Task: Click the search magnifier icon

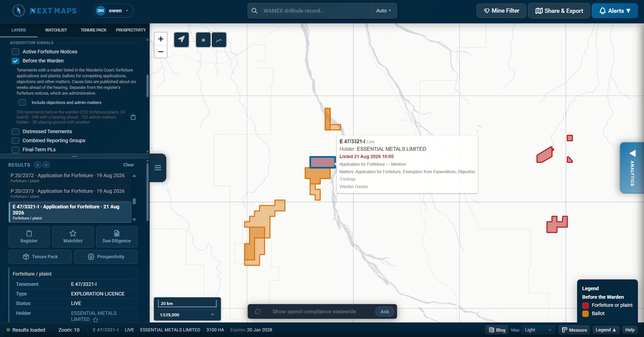Action: point(254,11)
